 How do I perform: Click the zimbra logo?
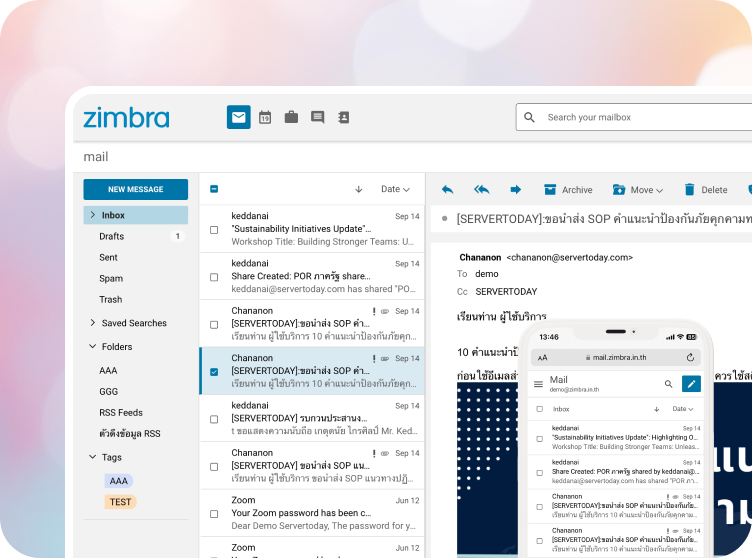tap(127, 118)
